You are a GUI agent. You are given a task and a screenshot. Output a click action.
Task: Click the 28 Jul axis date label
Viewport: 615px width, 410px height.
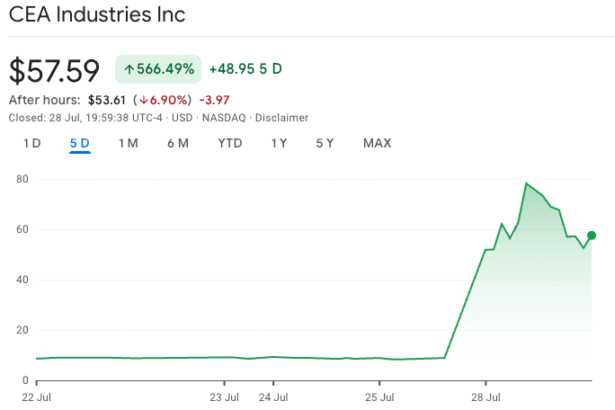pyautogui.click(x=486, y=396)
